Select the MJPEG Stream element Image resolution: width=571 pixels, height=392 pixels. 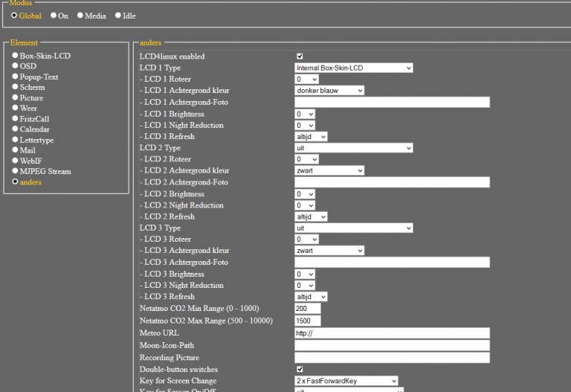coord(15,171)
